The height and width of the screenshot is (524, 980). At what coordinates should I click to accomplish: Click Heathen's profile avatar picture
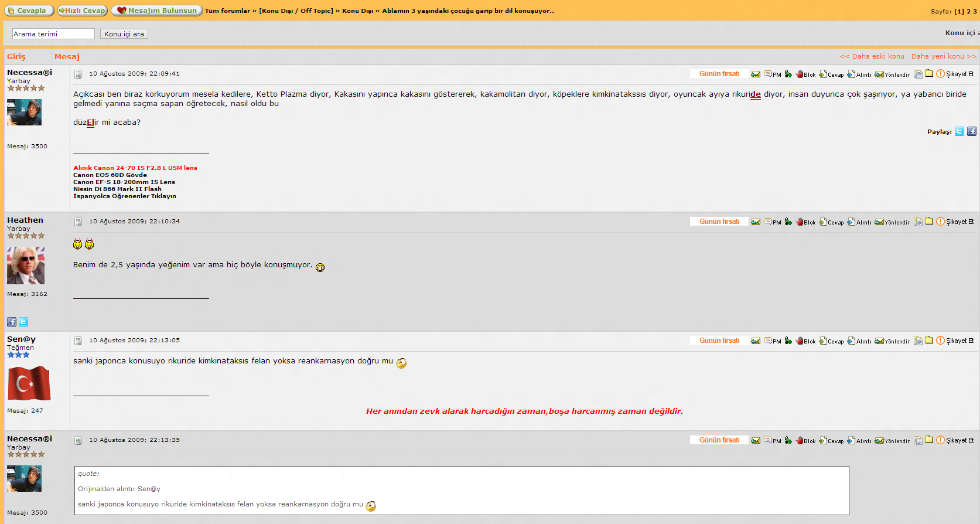click(x=26, y=266)
